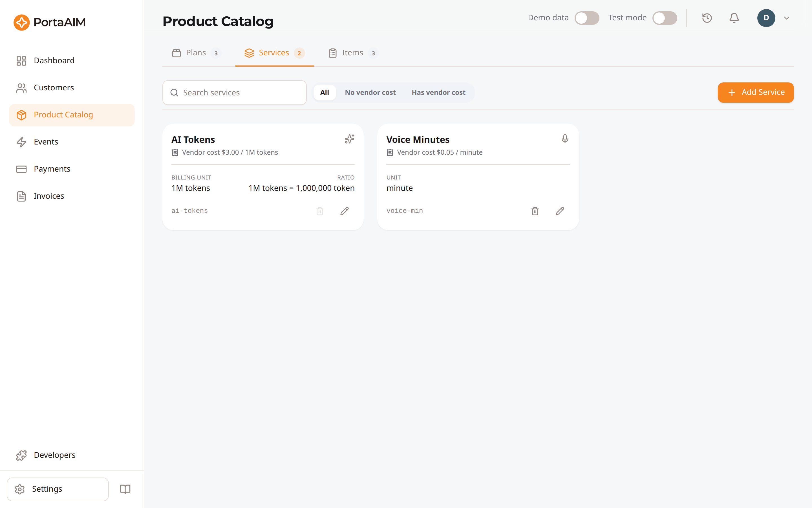Open the documentation book icon
This screenshot has width=812, height=508.
click(125, 489)
